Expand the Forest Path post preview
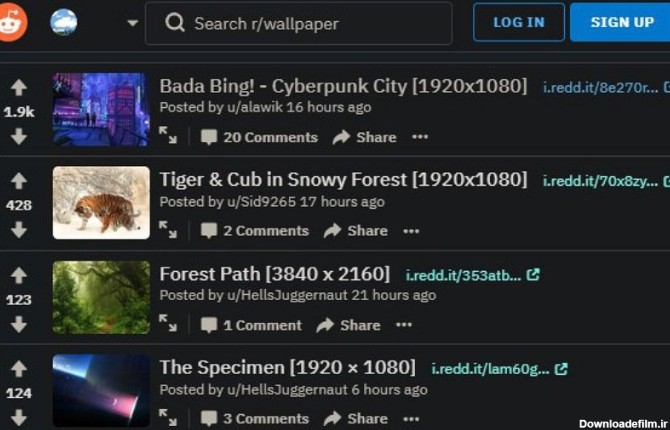The width and height of the screenshot is (670, 430). 168,323
